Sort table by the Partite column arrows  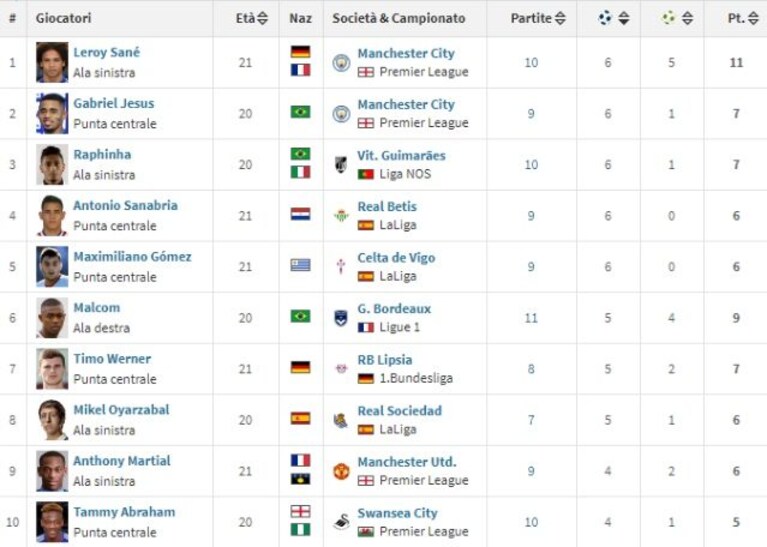[561, 19]
